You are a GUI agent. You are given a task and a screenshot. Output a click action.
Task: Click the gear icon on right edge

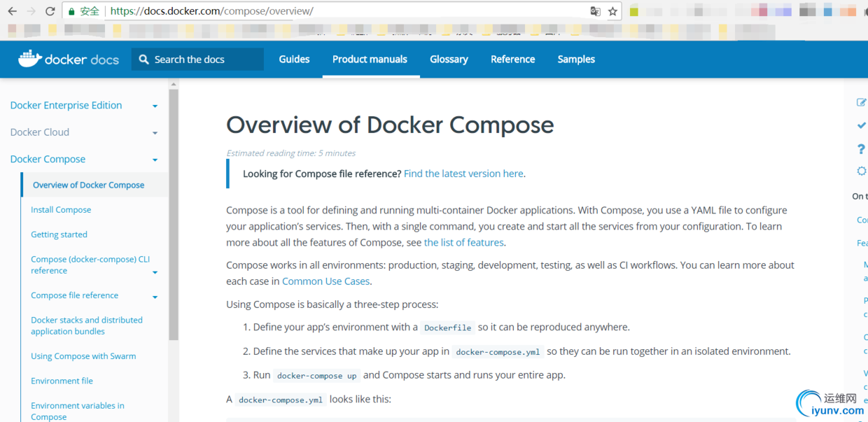[862, 171]
